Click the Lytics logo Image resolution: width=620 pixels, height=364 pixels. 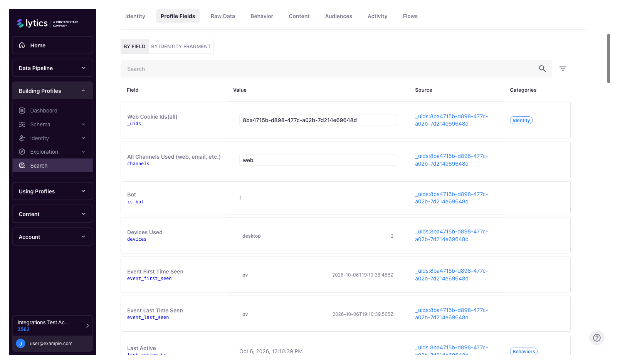(x=48, y=23)
